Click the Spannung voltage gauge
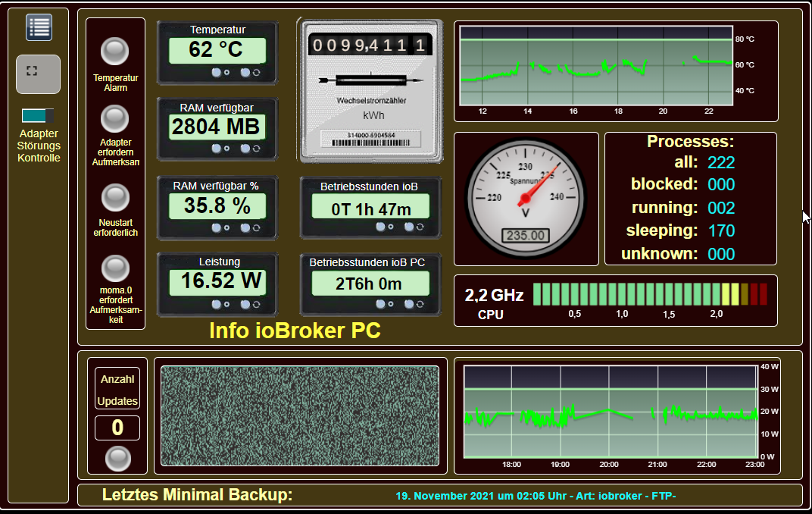The image size is (812, 514). tap(526, 197)
